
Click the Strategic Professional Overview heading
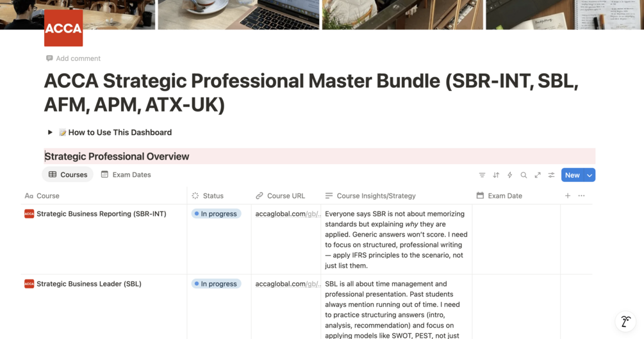[117, 156]
